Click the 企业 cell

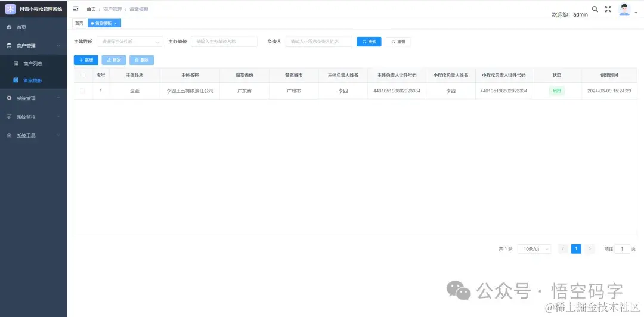click(x=135, y=91)
